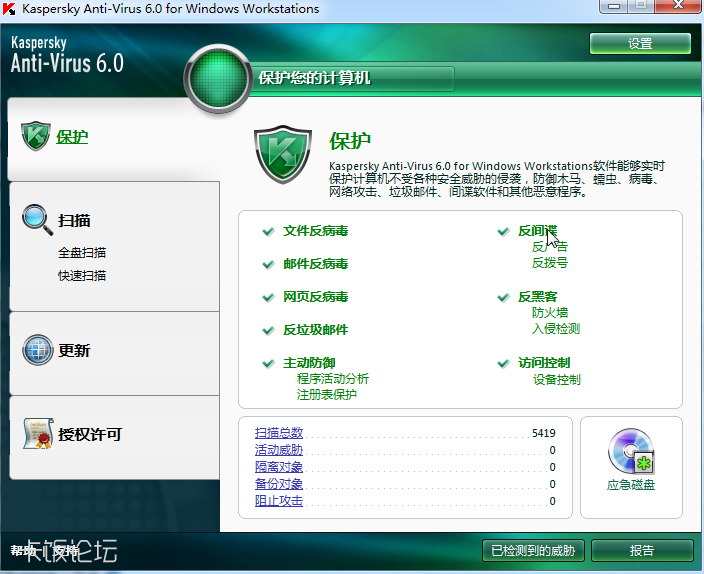Click the 报告 report button
The width and height of the screenshot is (704, 574).
pos(641,551)
